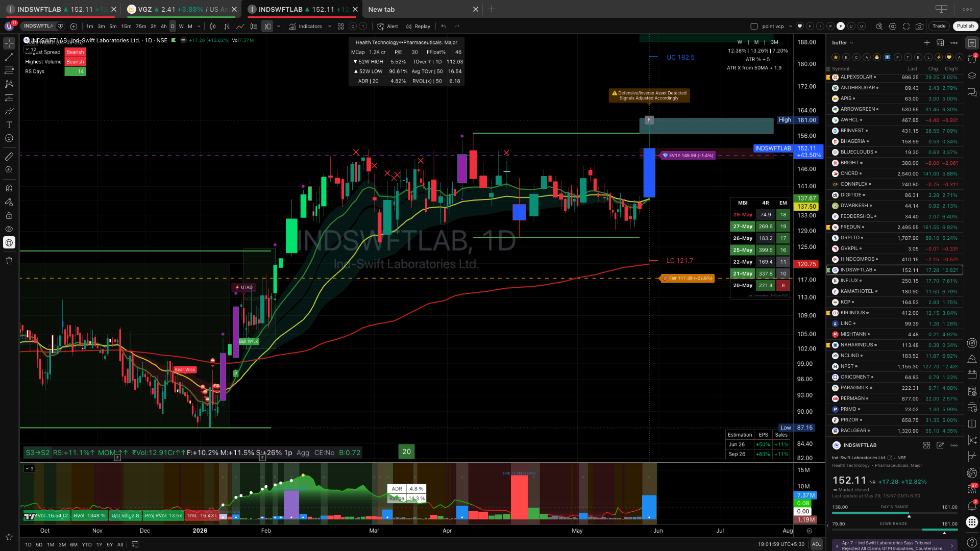Click the trash icon to remove objects
This screenshot has width=980, height=551.
pos(9,261)
